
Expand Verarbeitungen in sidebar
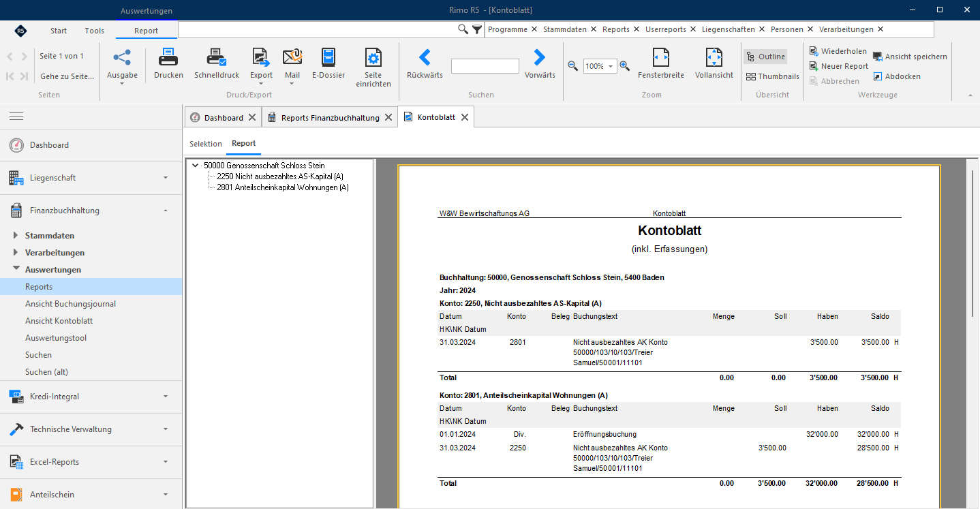coord(16,253)
